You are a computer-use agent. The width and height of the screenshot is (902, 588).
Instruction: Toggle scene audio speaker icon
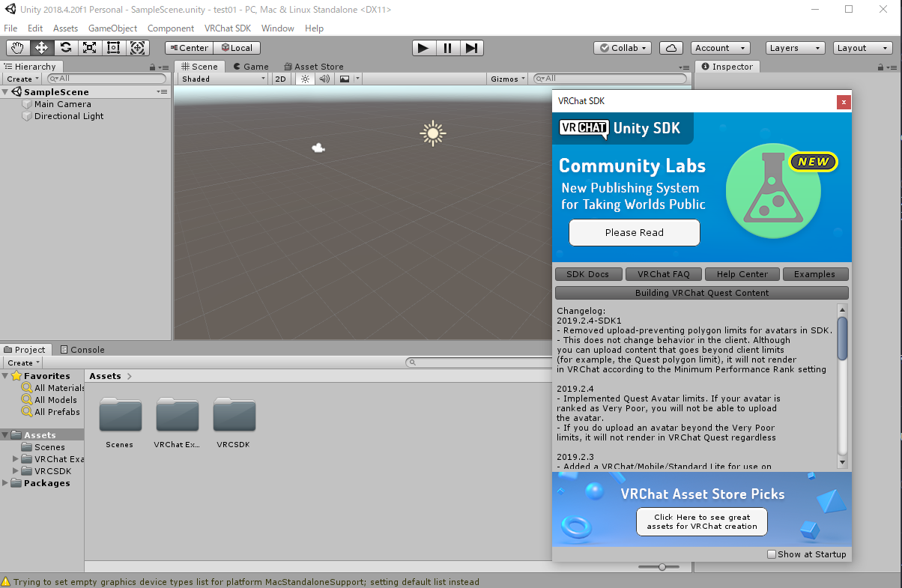pyautogui.click(x=324, y=79)
